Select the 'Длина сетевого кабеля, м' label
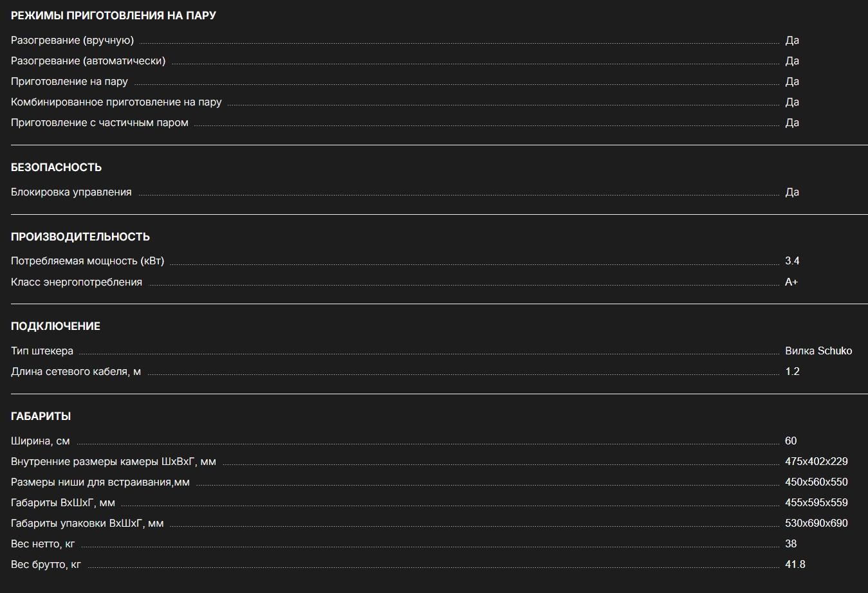This screenshot has width=868, height=593. (76, 372)
